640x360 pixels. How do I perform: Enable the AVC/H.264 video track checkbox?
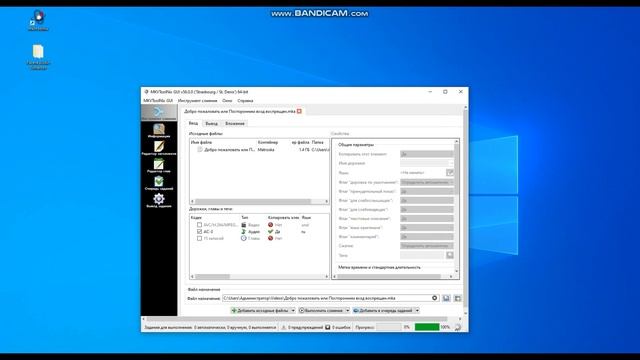[x=200, y=225]
